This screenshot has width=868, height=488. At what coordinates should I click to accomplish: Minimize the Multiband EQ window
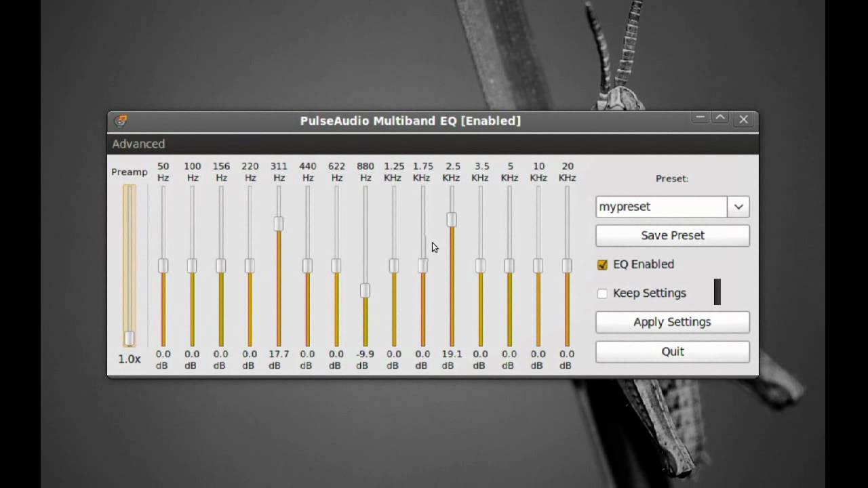(x=701, y=119)
